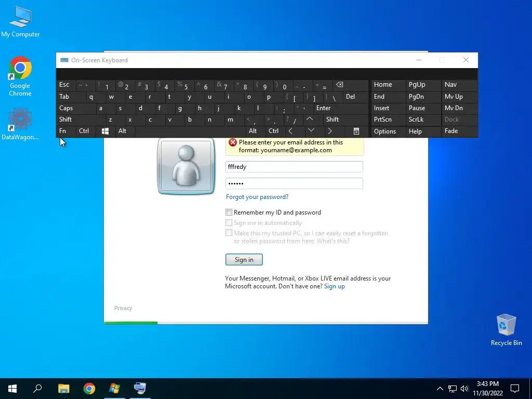
Task: Click the network icon in the system tray
Action: coord(453,389)
